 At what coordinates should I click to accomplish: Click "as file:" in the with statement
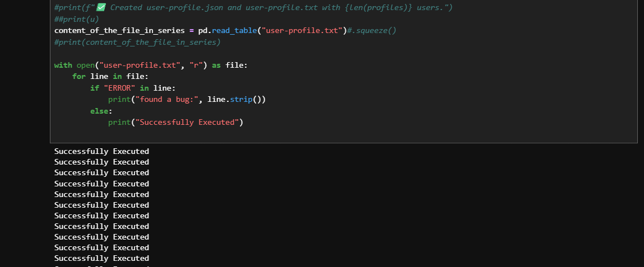[230, 65]
